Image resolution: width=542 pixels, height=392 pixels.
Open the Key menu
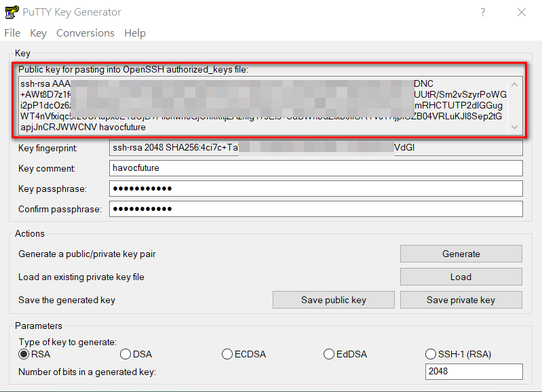point(38,33)
